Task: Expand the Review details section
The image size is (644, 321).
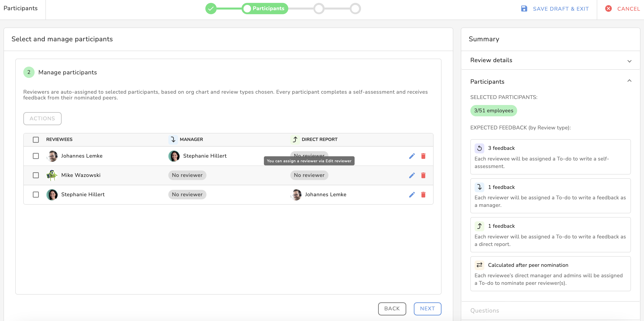Action: pos(629,61)
